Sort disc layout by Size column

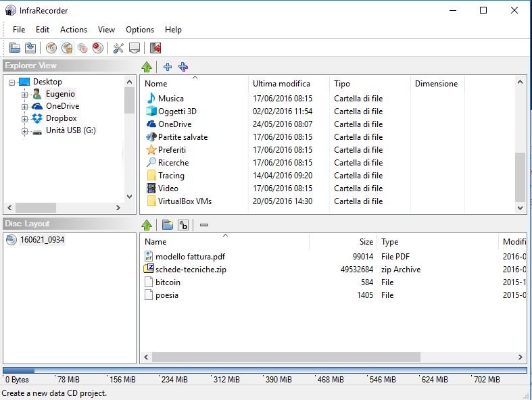pos(343,242)
